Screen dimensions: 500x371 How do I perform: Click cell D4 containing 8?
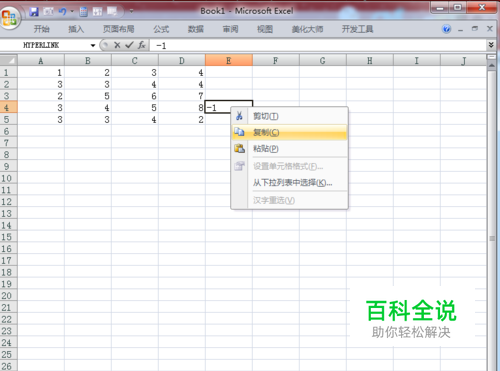[x=182, y=108]
